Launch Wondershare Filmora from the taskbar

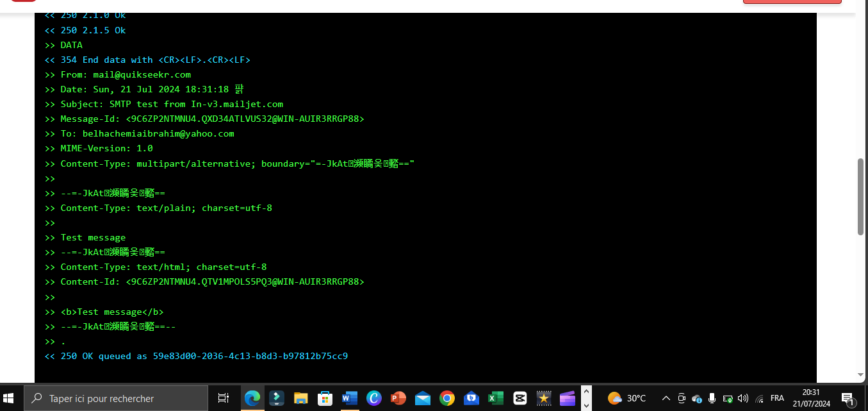[x=277, y=398]
